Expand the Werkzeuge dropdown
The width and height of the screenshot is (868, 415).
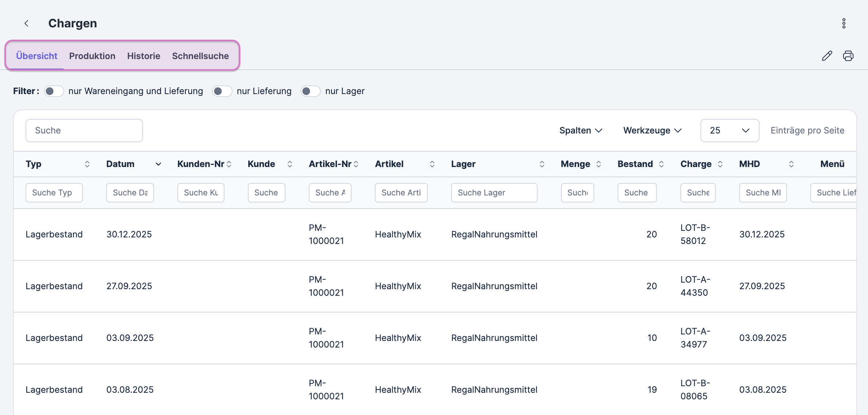click(652, 131)
